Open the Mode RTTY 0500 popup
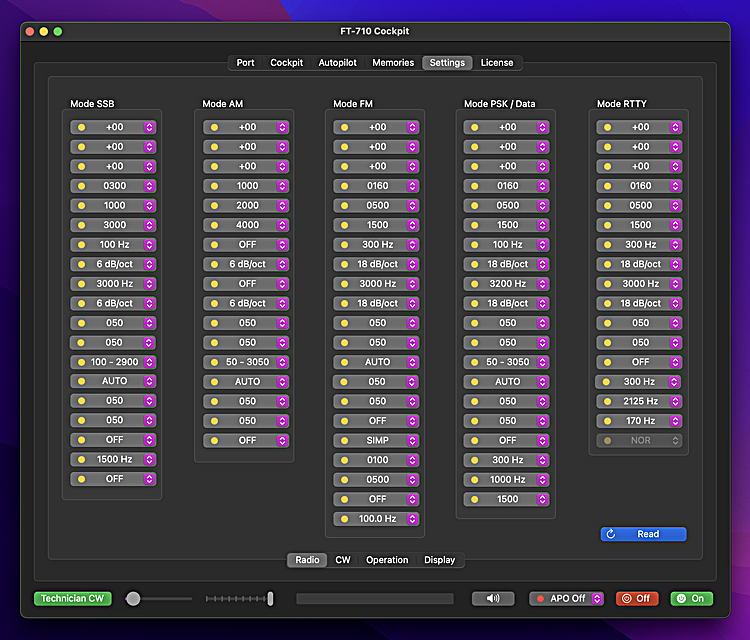This screenshot has width=750, height=640. pyautogui.click(x=640, y=206)
